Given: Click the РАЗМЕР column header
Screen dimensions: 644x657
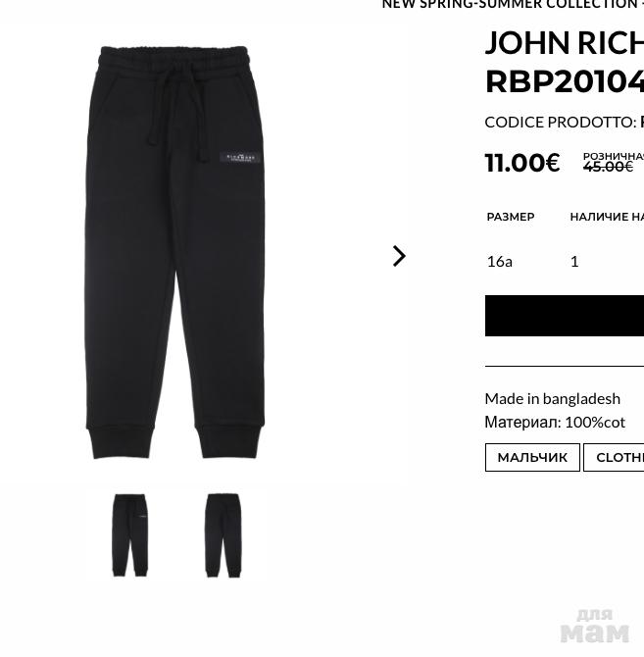Looking at the screenshot, I should point(511,217).
